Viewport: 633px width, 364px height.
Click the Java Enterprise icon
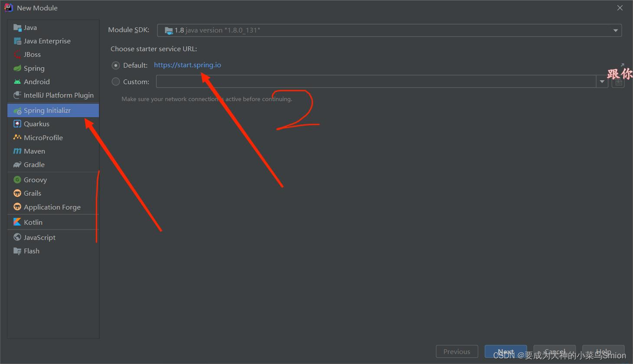17,41
